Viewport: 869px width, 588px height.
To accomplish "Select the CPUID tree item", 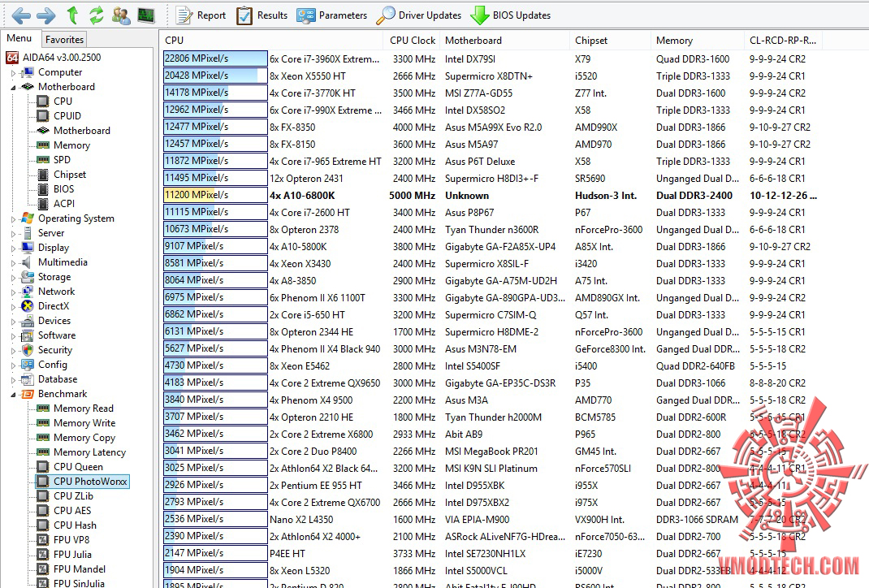I will 67,116.
